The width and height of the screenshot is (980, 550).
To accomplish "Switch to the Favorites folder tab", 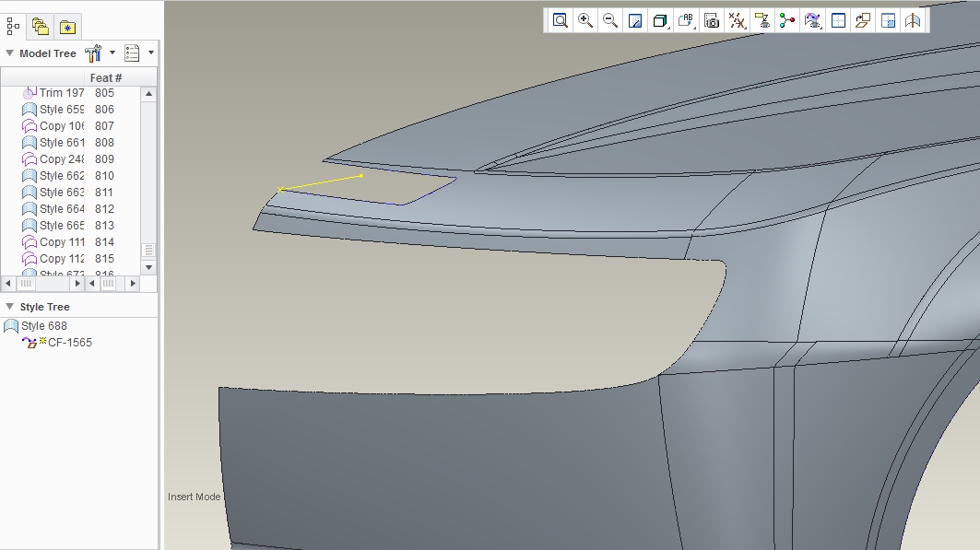I will [x=67, y=27].
